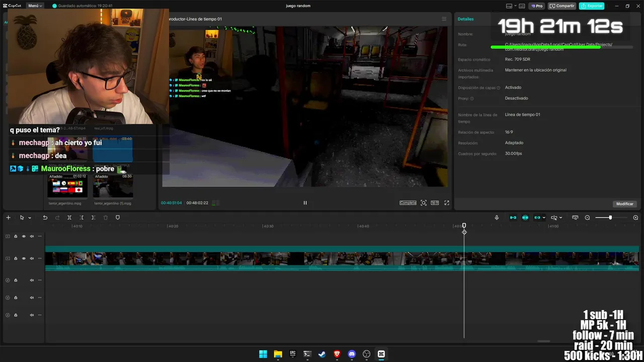Click the 00:40:51:04 current timecode
The image size is (644, 362).
click(x=172, y=203)
